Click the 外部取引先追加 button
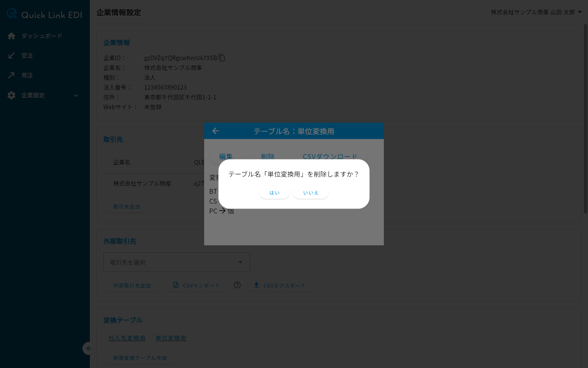The width and height of the screenshot is (588, 368). coord(132,285)
